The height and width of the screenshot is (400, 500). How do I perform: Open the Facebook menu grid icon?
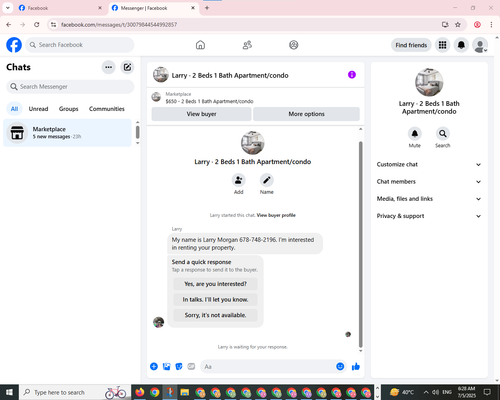(x=442, y=45)
